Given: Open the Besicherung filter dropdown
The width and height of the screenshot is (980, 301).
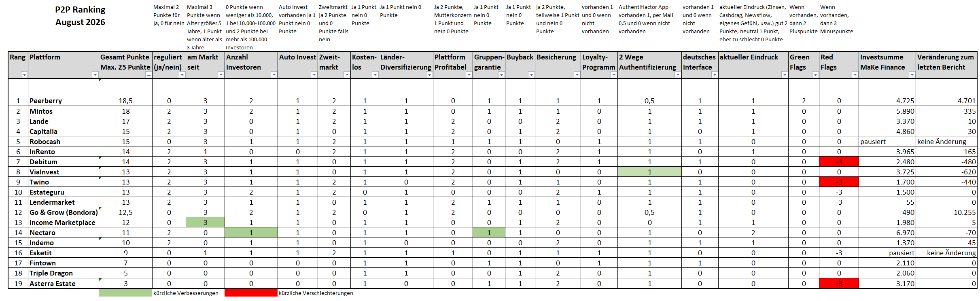Looking at the screenshot, I should coord(577,74).
